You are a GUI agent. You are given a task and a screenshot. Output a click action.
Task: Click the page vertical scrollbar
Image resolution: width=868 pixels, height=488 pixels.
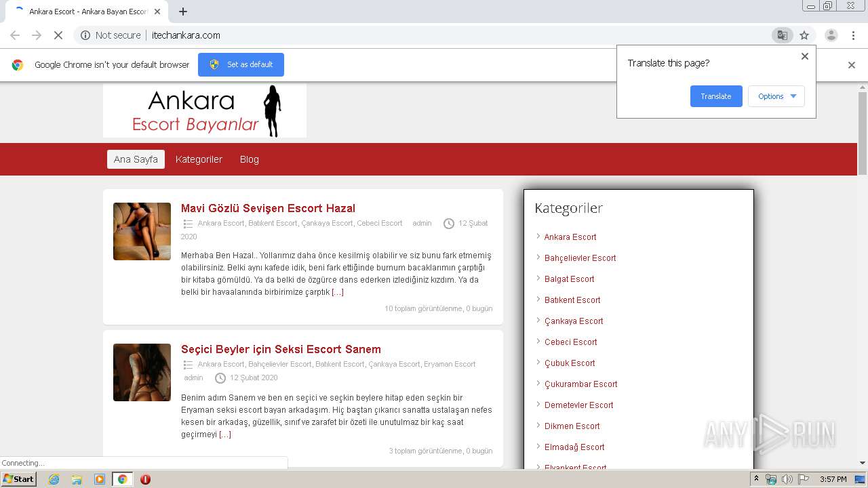point(863,132)
